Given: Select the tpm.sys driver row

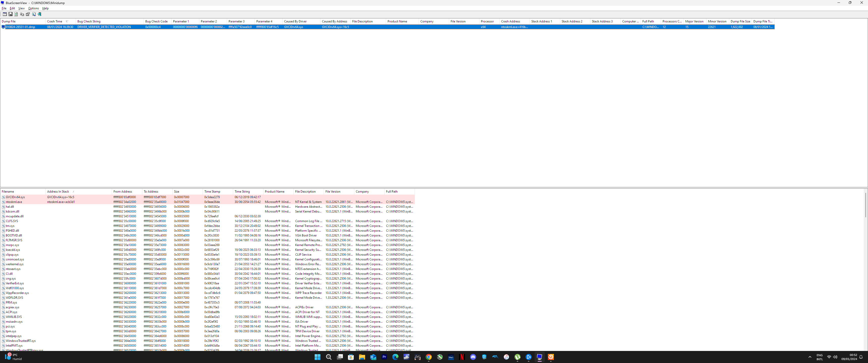Looking at the screenshot, I should click(x=208, y=331).
